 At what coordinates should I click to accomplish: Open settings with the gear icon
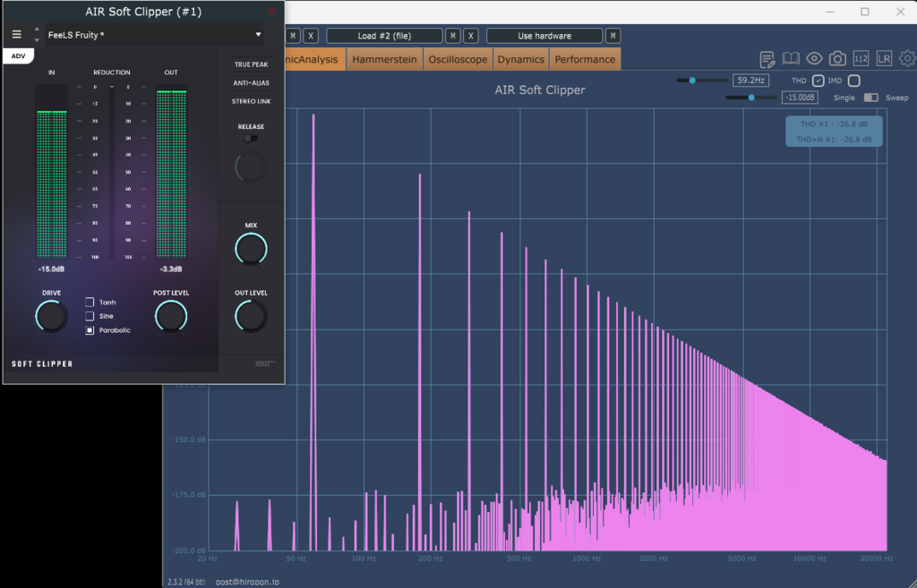point(908,58)
